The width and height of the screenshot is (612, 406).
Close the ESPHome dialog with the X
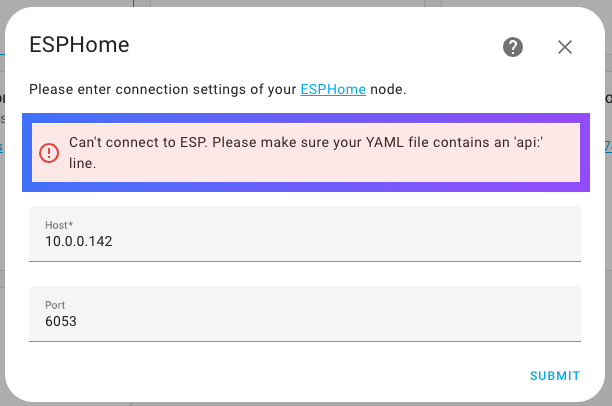pos(565,47)
